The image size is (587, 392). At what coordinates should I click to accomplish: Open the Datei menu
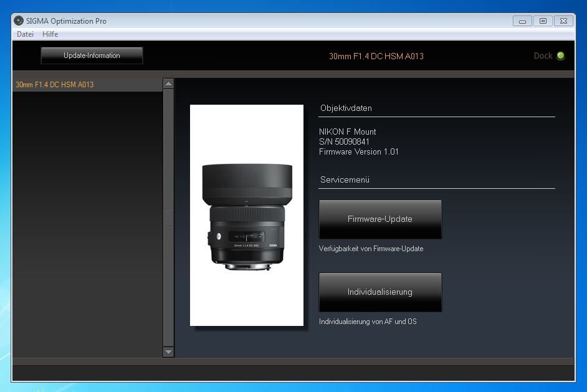25,34
